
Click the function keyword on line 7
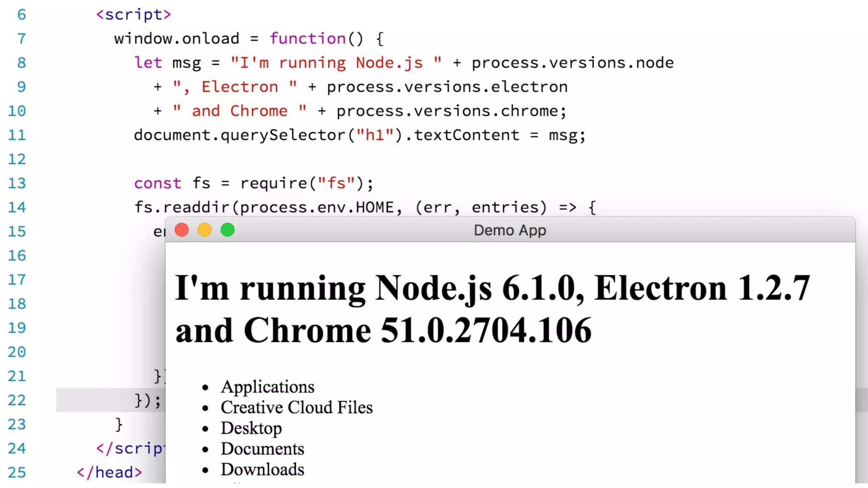pos(308,39)
